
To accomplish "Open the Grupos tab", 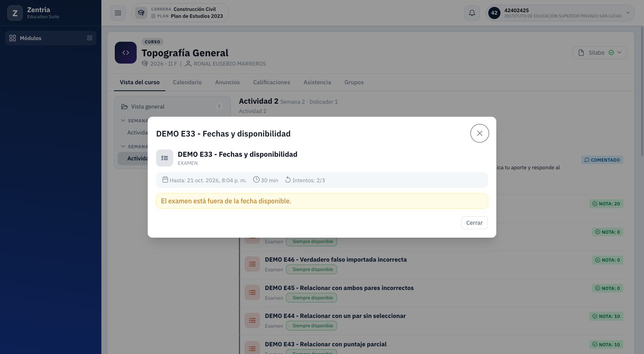I will pos(354,82).
